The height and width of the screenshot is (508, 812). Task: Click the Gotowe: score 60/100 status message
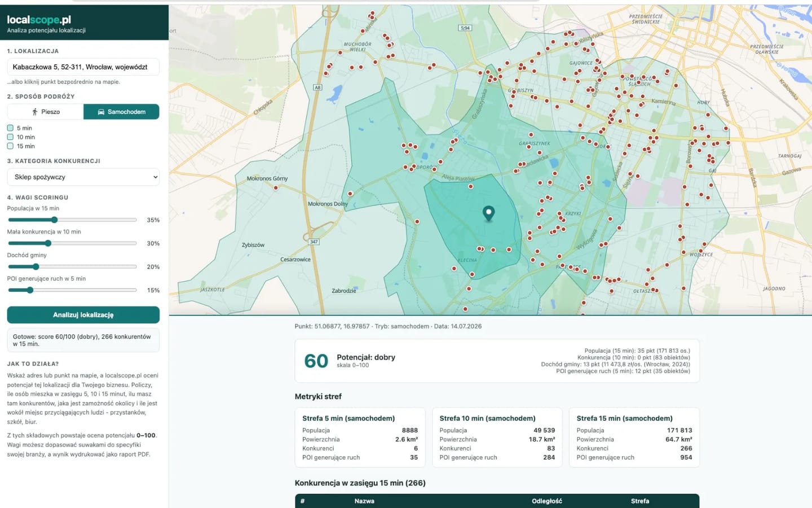[83, 340]
